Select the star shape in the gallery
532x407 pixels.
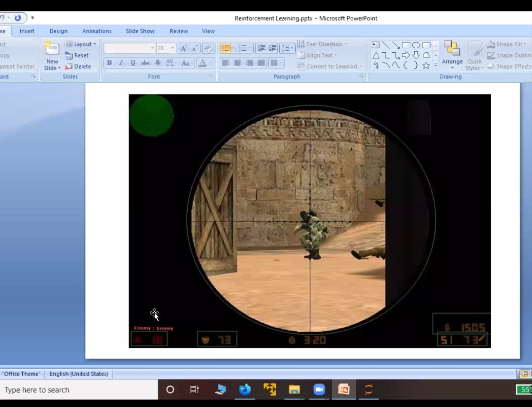[x=426, y=66]
